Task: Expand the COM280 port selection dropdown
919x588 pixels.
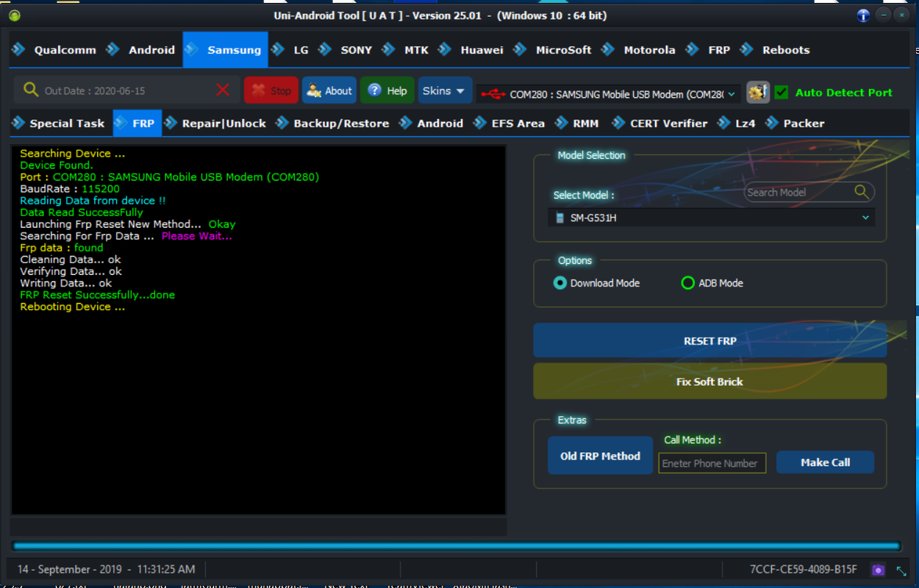Action: tap(733, 94)
